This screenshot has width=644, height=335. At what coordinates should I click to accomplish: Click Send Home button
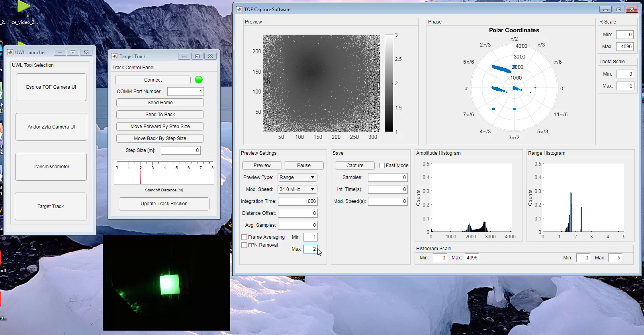[160, 103]
